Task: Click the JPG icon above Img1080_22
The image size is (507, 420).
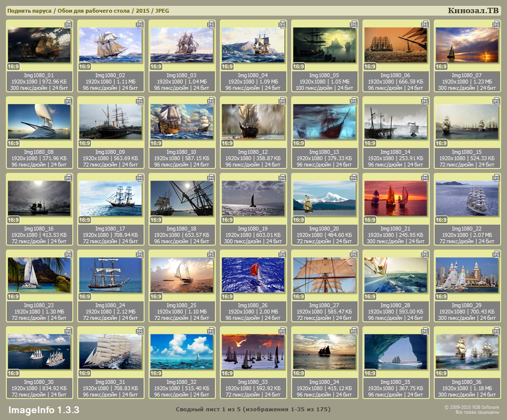Action: (496, 177)
